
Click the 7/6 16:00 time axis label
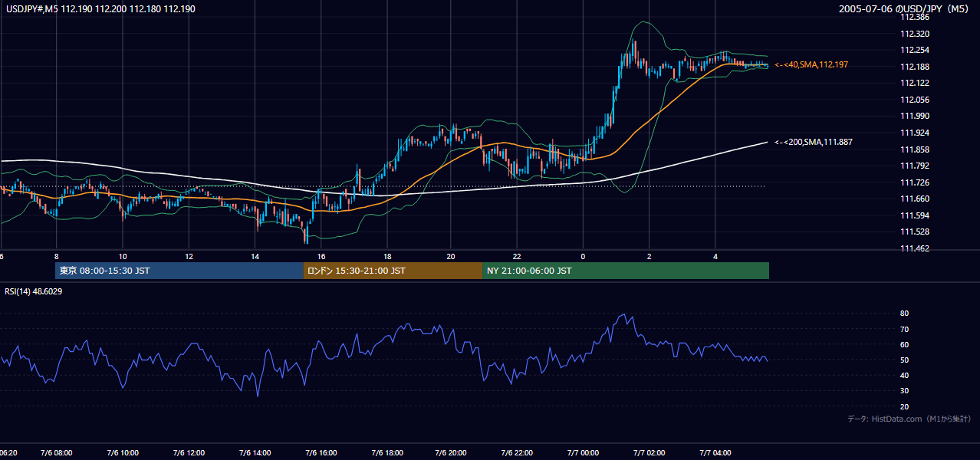click(321, 453)
